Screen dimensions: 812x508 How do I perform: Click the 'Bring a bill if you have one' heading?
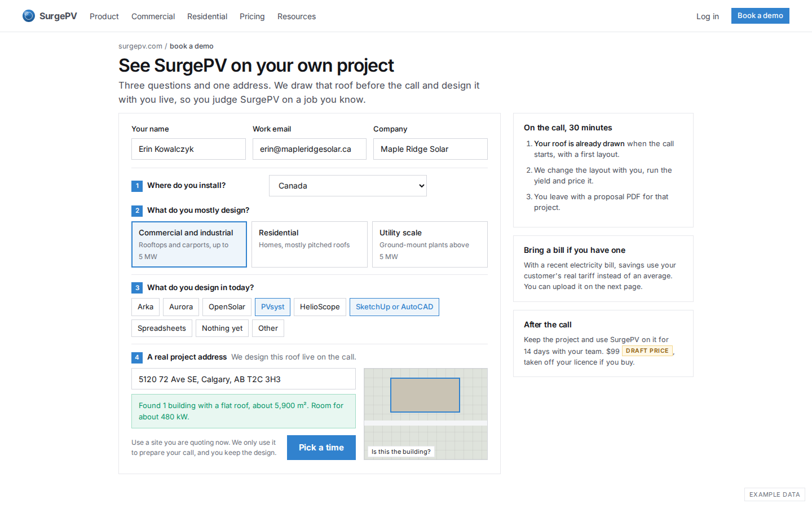tap(575, 250)
